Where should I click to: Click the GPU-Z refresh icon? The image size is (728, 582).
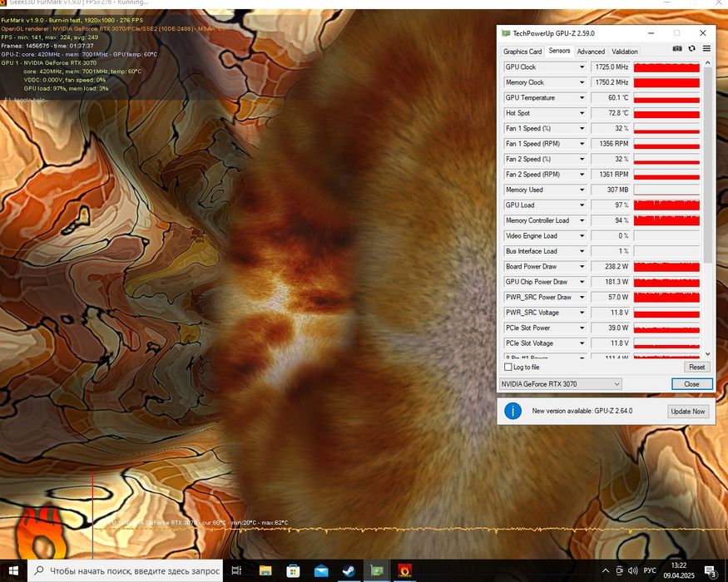(691, 49)
